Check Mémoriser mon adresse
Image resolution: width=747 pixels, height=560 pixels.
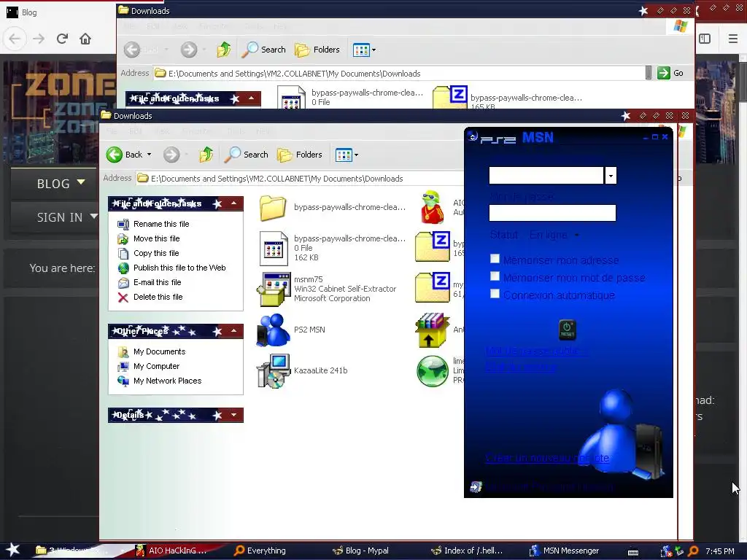click(x=495, y=259)
